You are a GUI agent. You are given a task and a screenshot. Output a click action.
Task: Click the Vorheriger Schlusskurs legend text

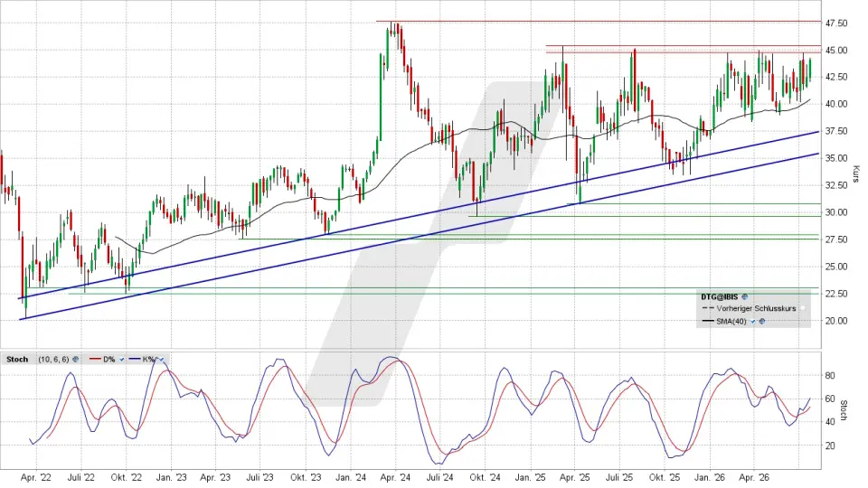(x=756, y=308)
